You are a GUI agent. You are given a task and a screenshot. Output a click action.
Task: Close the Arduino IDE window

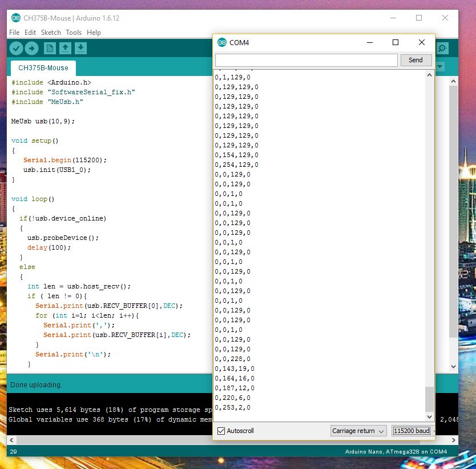coord(445,18)
